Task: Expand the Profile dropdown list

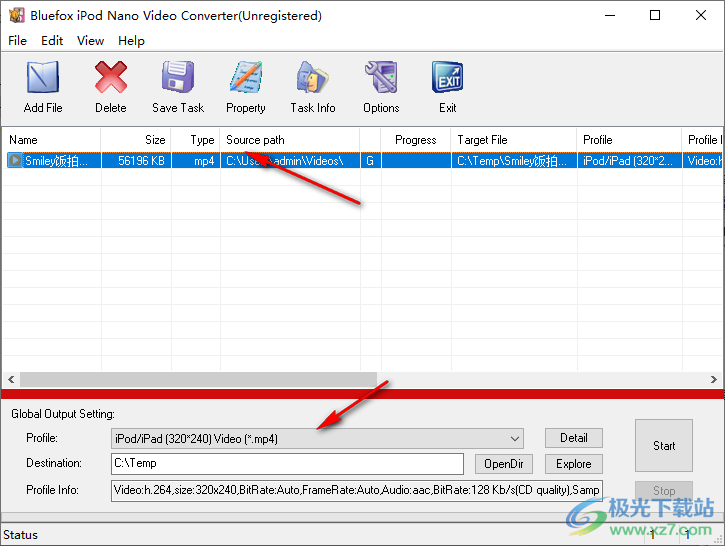Action: (x=515, y=439)
